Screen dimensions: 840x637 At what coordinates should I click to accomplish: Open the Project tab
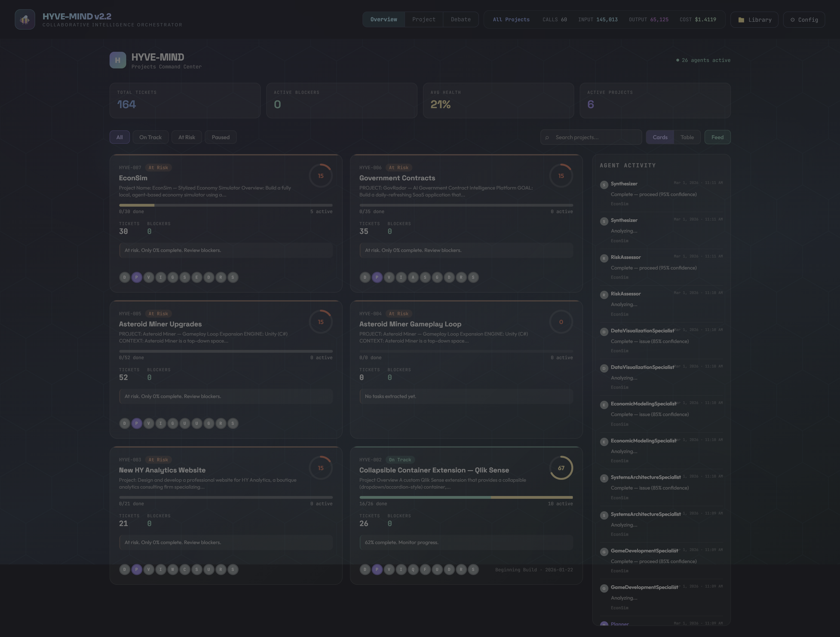pyautogui.click(x=424, y=20)
